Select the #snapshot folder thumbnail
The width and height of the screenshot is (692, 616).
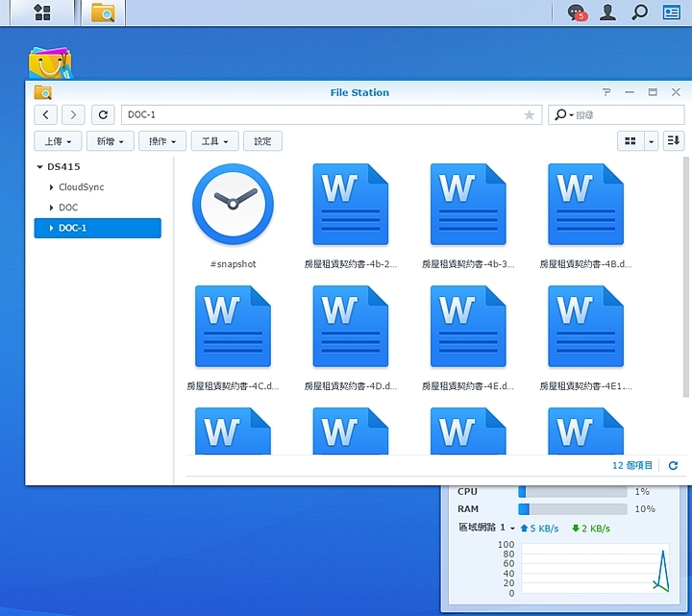point(233,205)
